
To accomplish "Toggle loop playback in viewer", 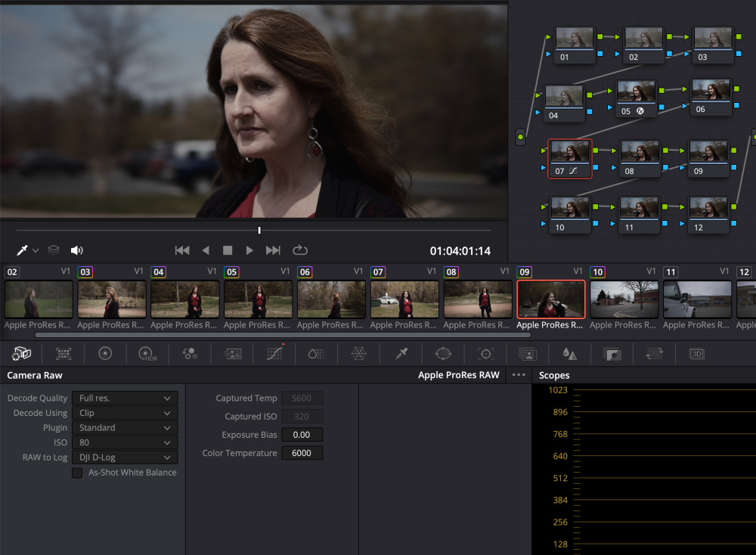I will coord(300,250).
